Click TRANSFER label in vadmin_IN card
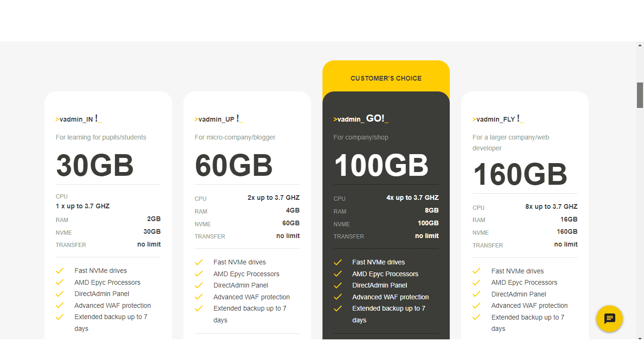Image resolution: width=644 pixels, height=362 pixels. (71, 245)
